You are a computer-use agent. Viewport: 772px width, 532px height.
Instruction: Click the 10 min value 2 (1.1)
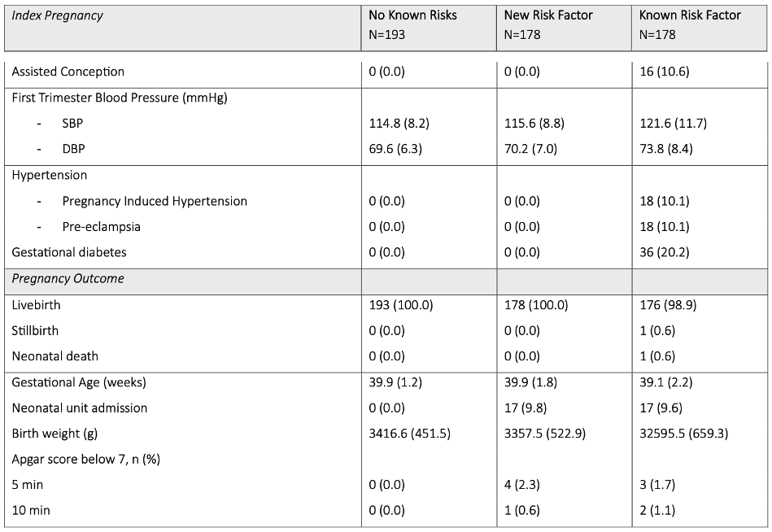tap(657, 510)
